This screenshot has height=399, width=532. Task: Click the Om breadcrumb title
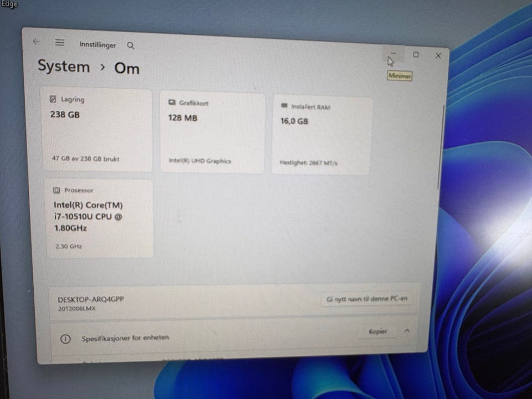(x=127, y=68)
